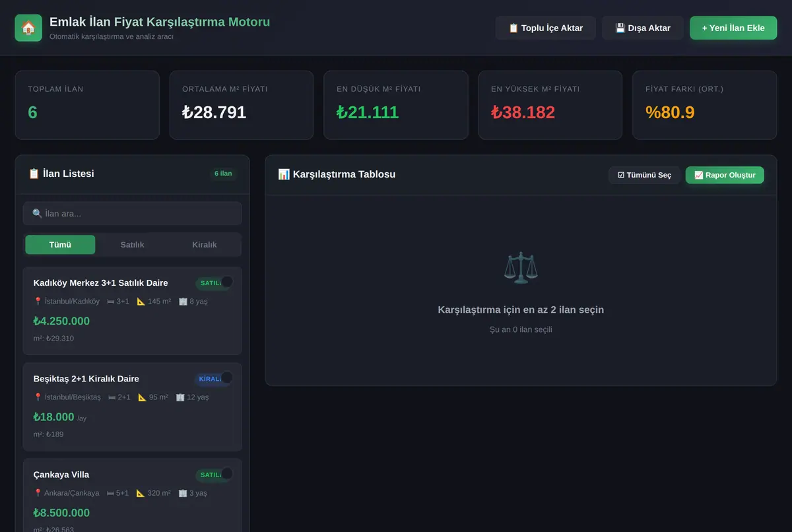Open the Kadıköy Merkez 3+1 Satılık Daire title
The width and height of the screenshot is (792, 532).
(x=100, y=283)
